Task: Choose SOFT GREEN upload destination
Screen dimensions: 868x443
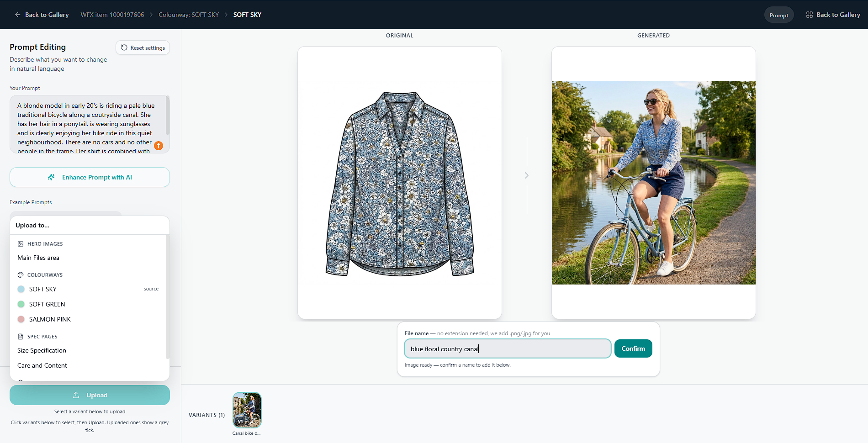Action: [88, 304]
